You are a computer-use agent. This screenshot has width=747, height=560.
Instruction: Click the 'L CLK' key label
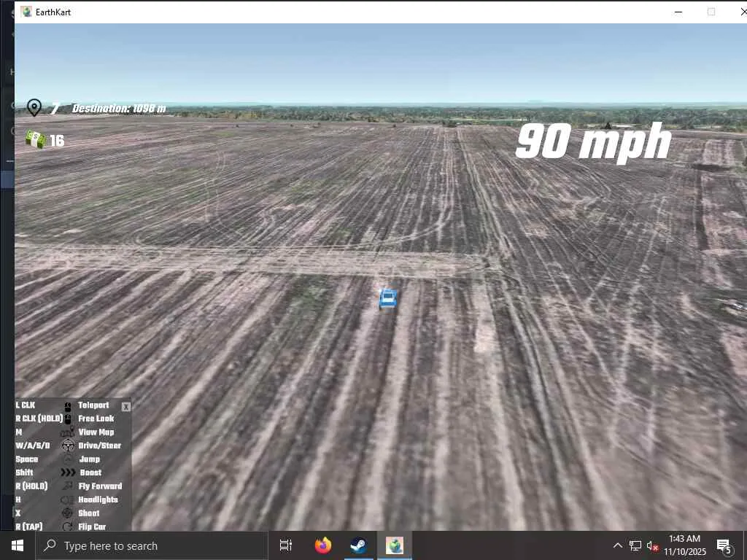(26, 405)
